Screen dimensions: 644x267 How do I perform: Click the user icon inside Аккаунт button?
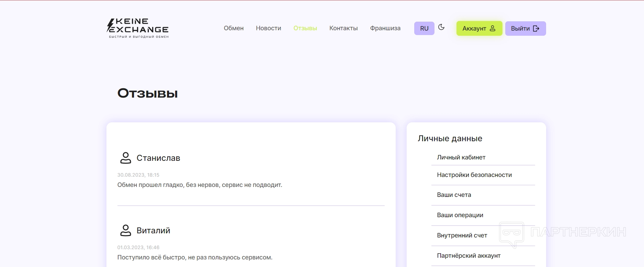click(493, 29)
